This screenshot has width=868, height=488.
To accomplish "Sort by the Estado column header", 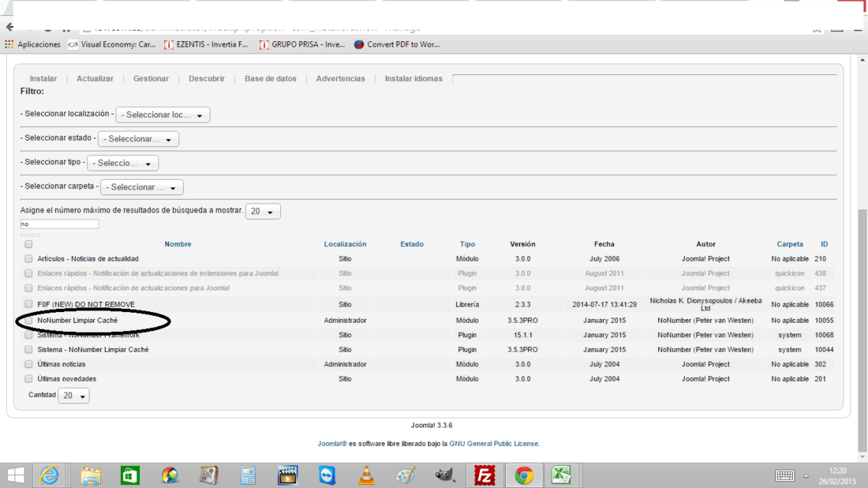I will click(412, 244).
